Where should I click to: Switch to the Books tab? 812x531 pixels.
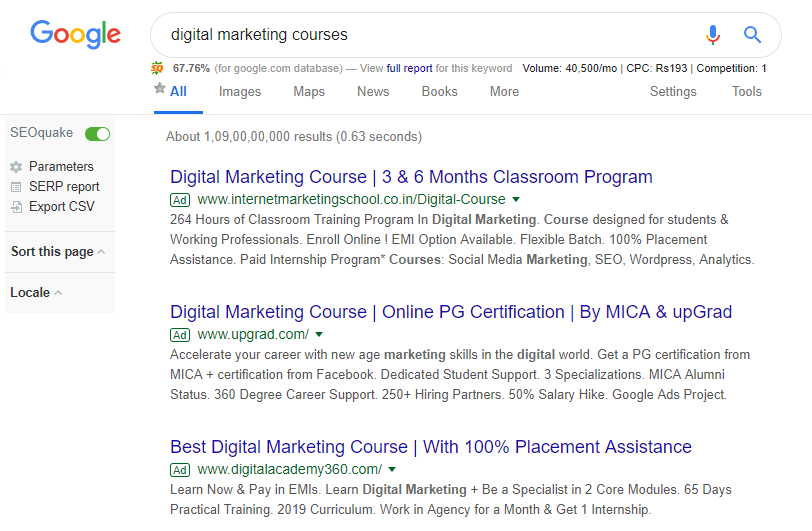click(440, 92)
